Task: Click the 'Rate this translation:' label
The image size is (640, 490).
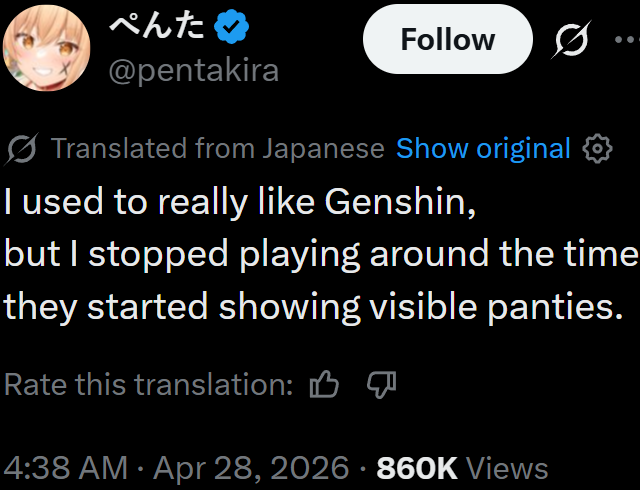Action: (x=149, y=384)
